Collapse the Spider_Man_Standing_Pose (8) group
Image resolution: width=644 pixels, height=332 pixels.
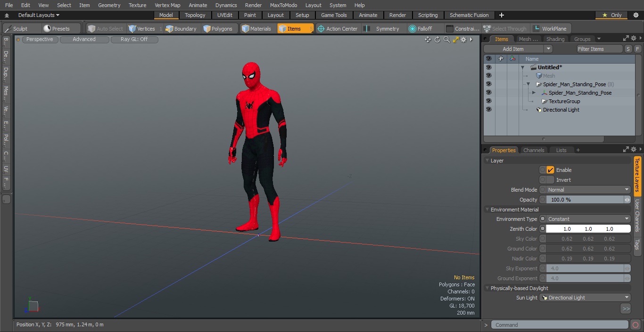[528, 84]
